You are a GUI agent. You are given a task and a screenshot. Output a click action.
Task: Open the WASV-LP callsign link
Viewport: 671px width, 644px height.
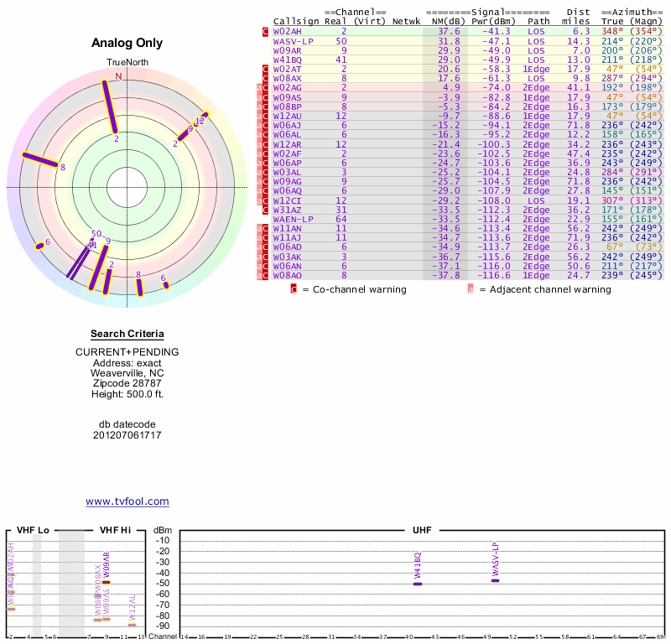coord(293,40)
